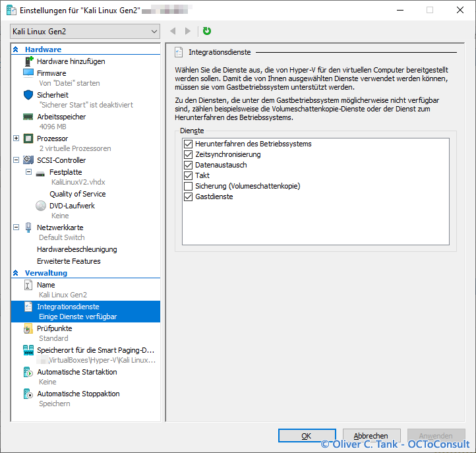This screenshot has width=476, height=453.
Task: Click the Prozessor chip icon
Action: click(28, 138)
